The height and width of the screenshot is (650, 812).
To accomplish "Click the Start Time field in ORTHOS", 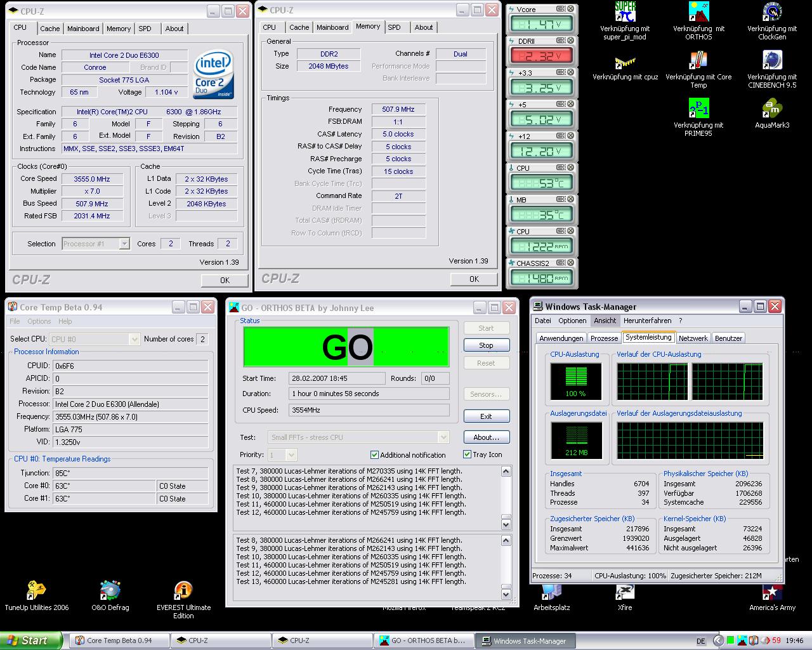I will pyautogui.click(x=337, y=378).
